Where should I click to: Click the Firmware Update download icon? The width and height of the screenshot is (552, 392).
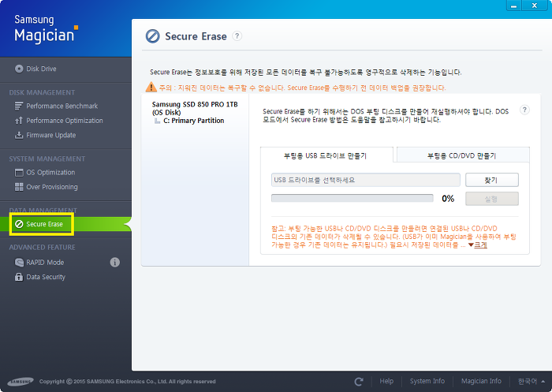click(19, 135)
